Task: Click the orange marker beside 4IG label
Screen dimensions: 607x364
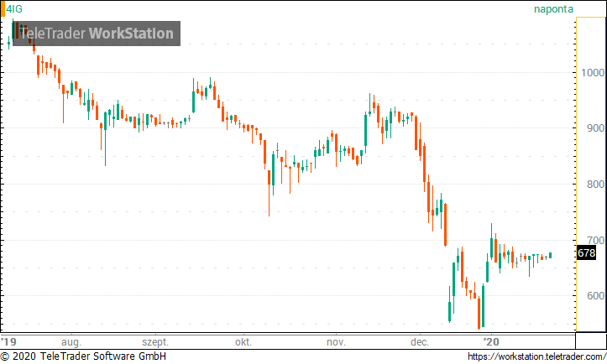Action: pos(3,9)
